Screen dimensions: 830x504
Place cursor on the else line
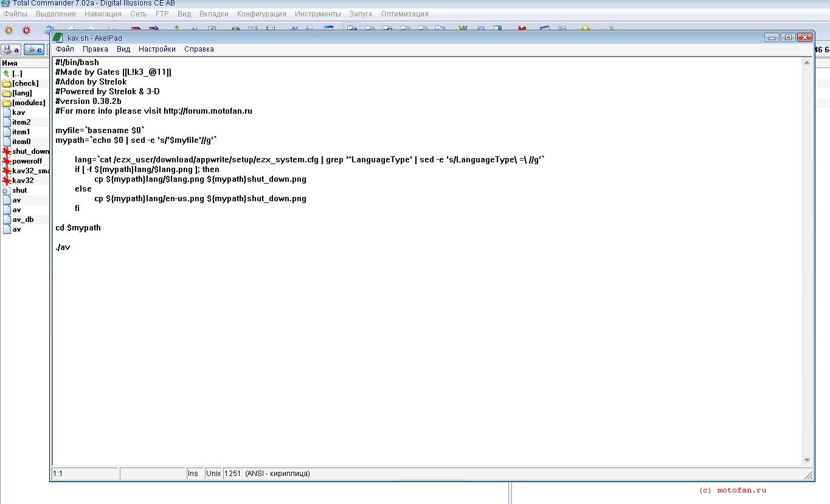click(83, 188)
